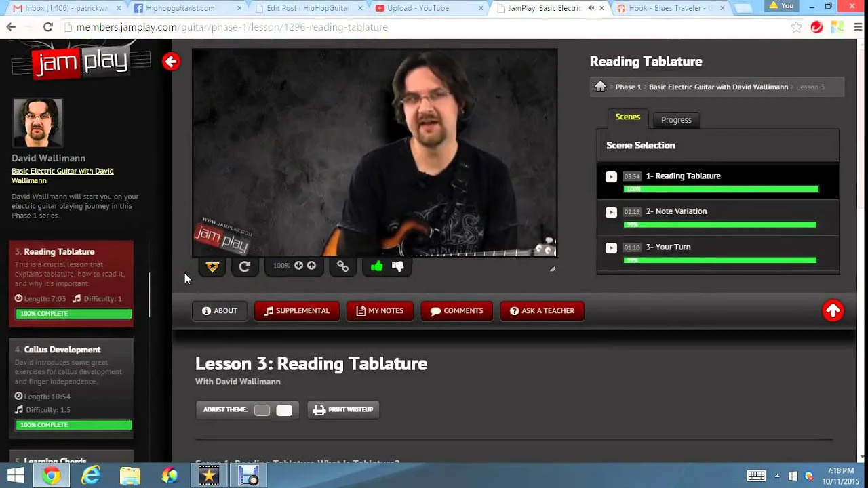Bookmark the page with the star icon
This screenshot has width=868, height=488.
797,27
